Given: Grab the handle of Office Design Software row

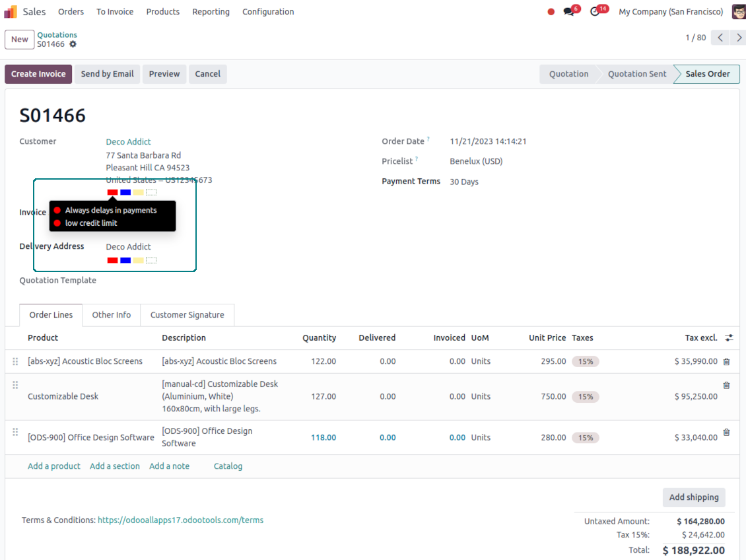Looking at the screenshot, I should (15, 432).
